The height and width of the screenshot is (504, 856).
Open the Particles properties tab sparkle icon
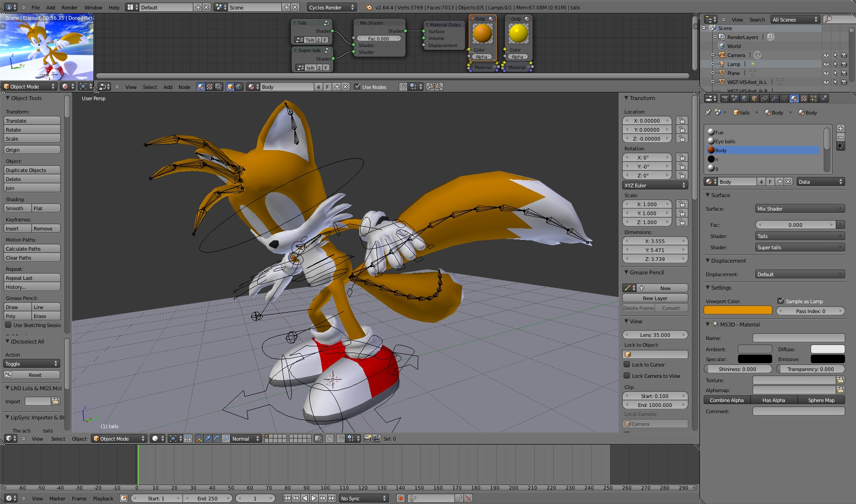click(814, 98)
